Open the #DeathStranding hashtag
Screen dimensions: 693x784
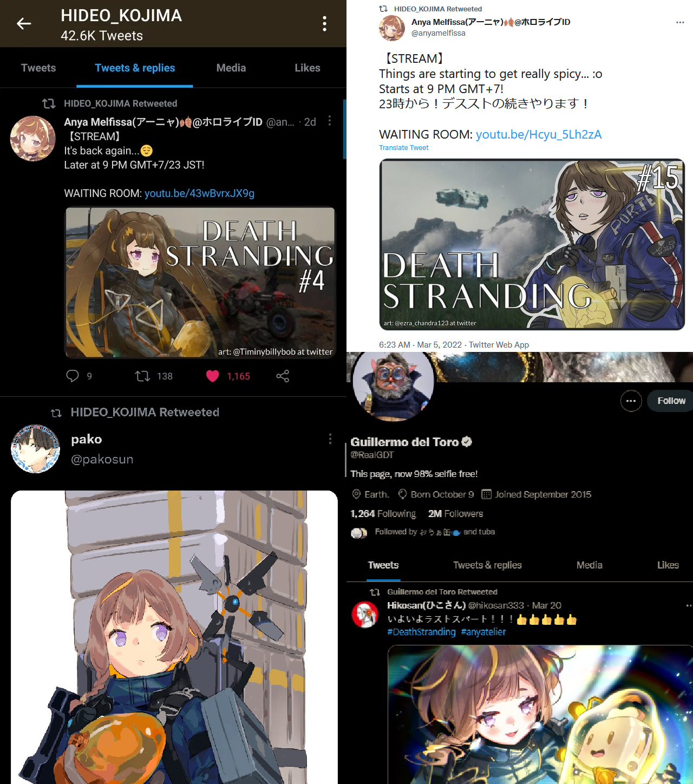(x=421, y=632)
